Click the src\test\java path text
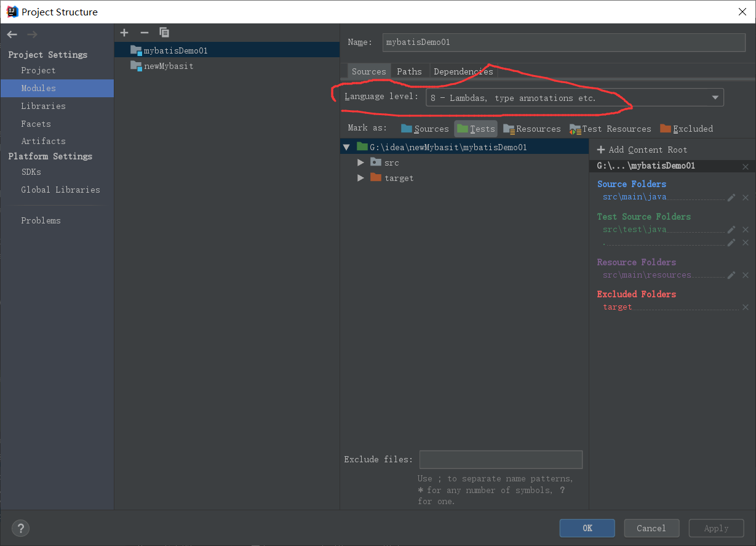 pos(634,229)
